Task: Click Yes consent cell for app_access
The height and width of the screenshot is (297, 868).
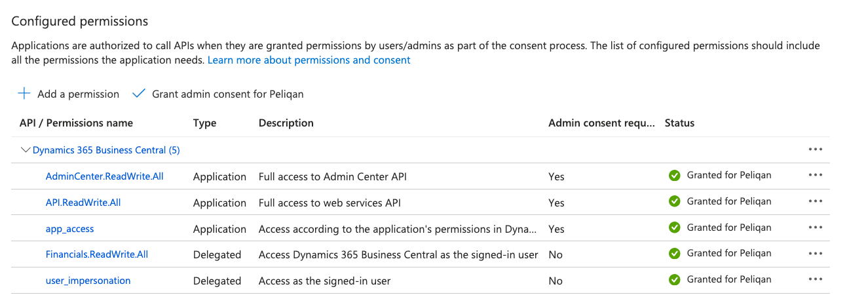Action: [x=556, y=229]
